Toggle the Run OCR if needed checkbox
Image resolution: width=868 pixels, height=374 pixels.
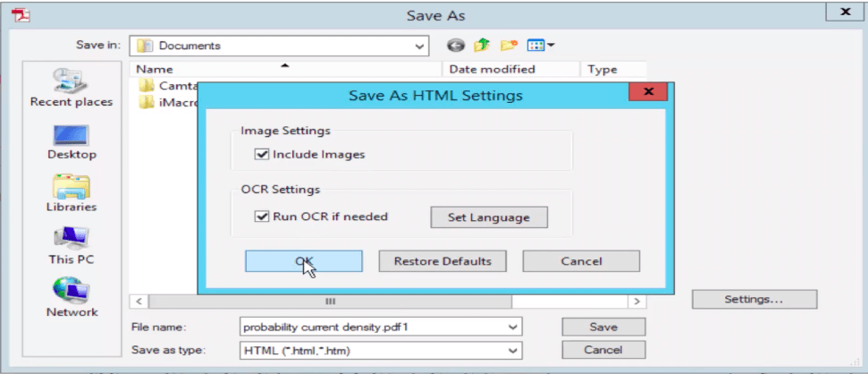pos(262,217)
